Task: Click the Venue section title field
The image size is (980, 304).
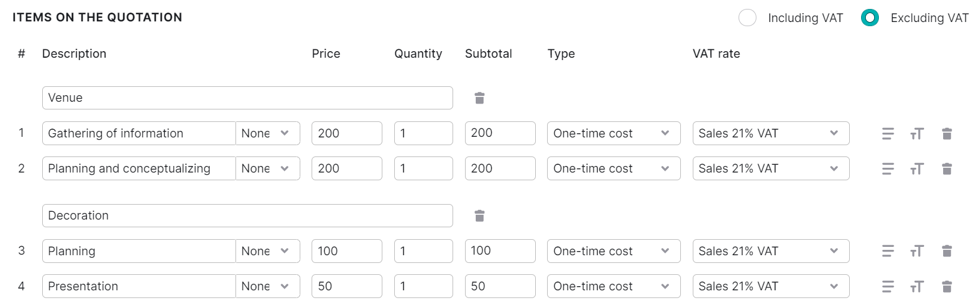Action: tap(247, 98)
